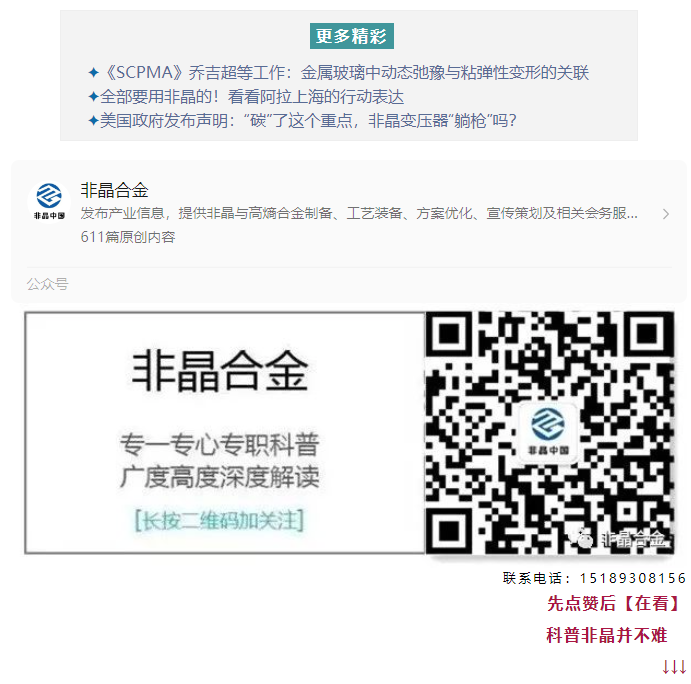
Task: Open the 美国政府发布声明 article link
Action: pos(308,121)
